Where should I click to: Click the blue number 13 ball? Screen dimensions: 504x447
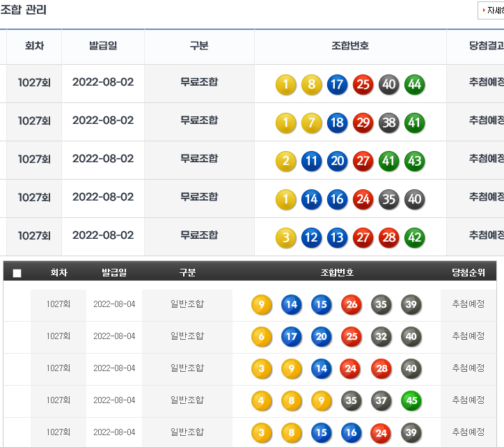(x=337, y=238)
